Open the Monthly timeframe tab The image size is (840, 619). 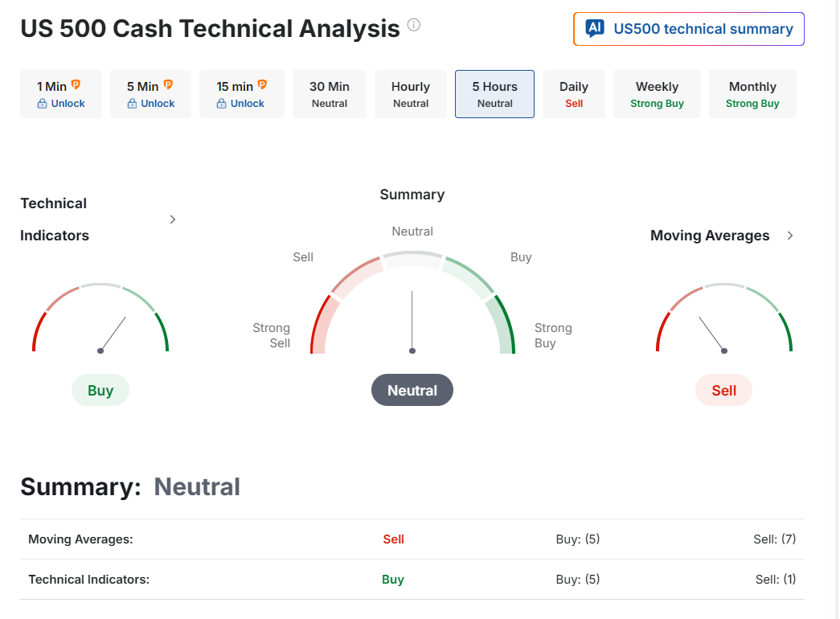(752, 94)
